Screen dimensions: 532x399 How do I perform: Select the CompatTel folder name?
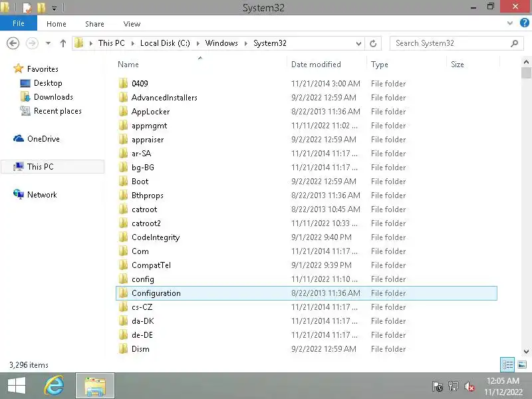coord(151,265)
